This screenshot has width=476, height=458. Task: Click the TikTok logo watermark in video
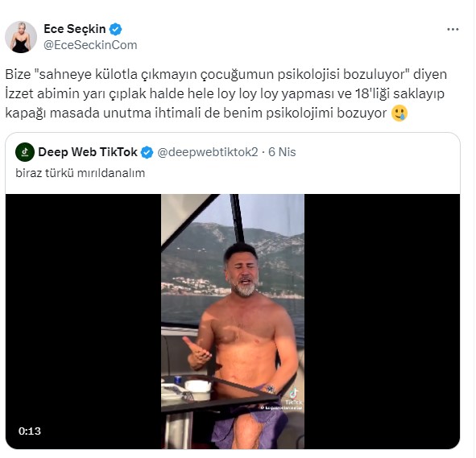[x=293, y=394]
